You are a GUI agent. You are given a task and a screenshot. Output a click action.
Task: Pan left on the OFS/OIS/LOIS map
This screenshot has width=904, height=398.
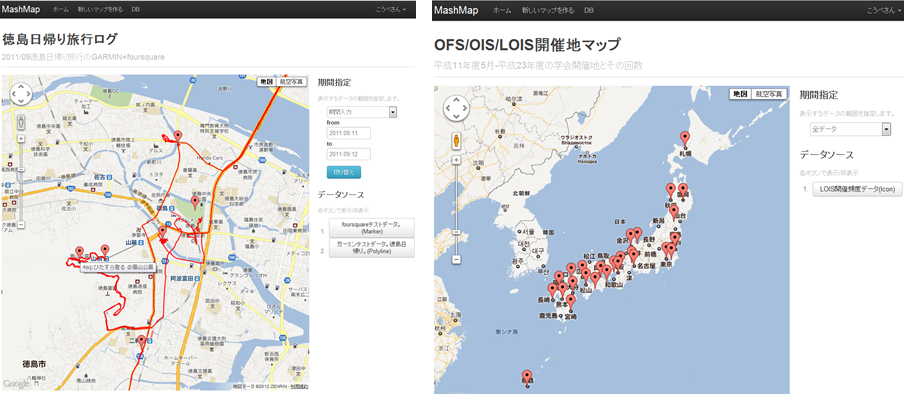449,108
